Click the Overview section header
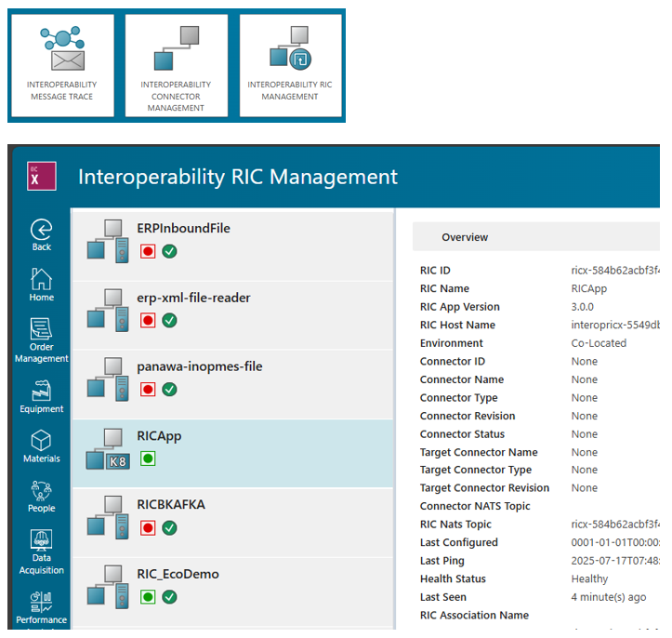 click(465, 237)
